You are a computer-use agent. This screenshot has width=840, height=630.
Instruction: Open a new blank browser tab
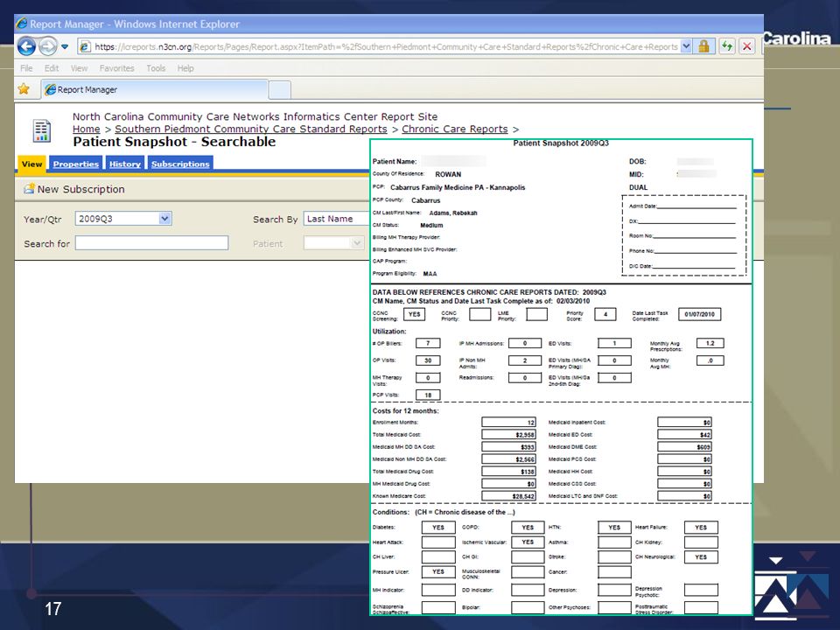pyautogui.click(x=279, y=90)
